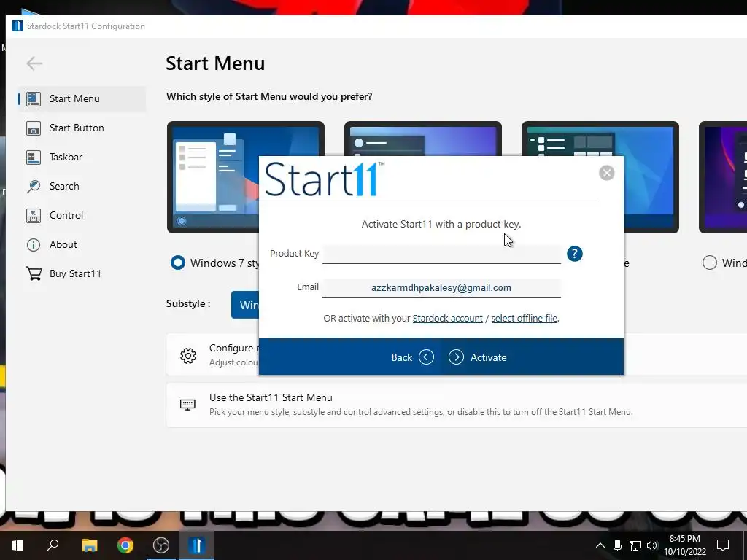Click the About info sidebar icon
This screenshot has height=560, width=747.
tap(34, 245)
